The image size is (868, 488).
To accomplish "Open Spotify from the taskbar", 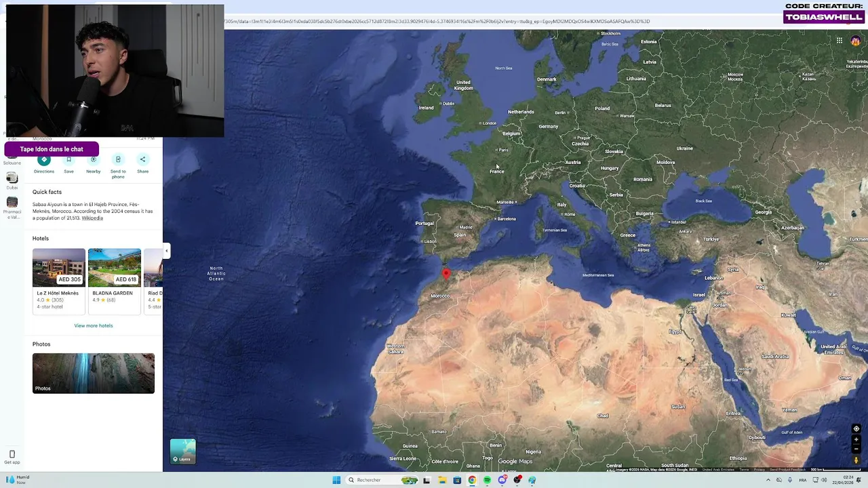I will 487,480.
